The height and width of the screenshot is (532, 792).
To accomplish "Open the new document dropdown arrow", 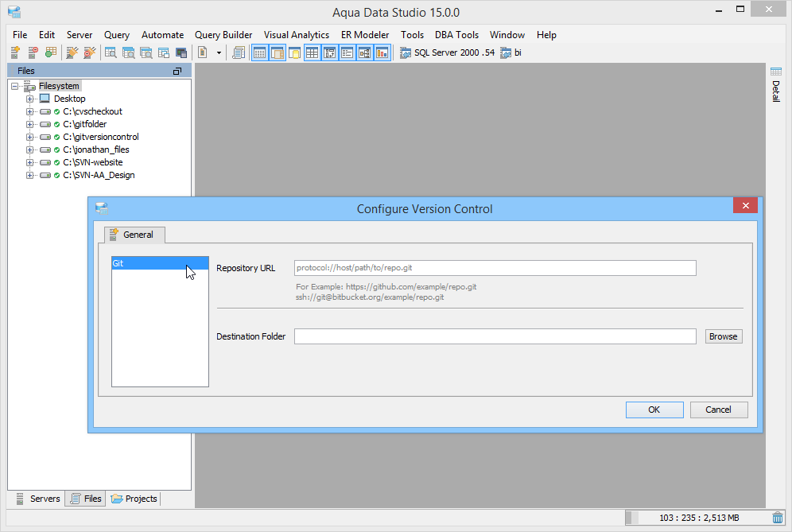I will click(x=219, y=52).
